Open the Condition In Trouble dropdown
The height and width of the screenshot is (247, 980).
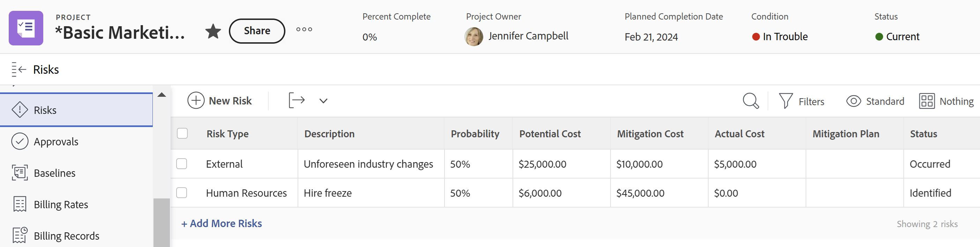click(x=780, y=37)
